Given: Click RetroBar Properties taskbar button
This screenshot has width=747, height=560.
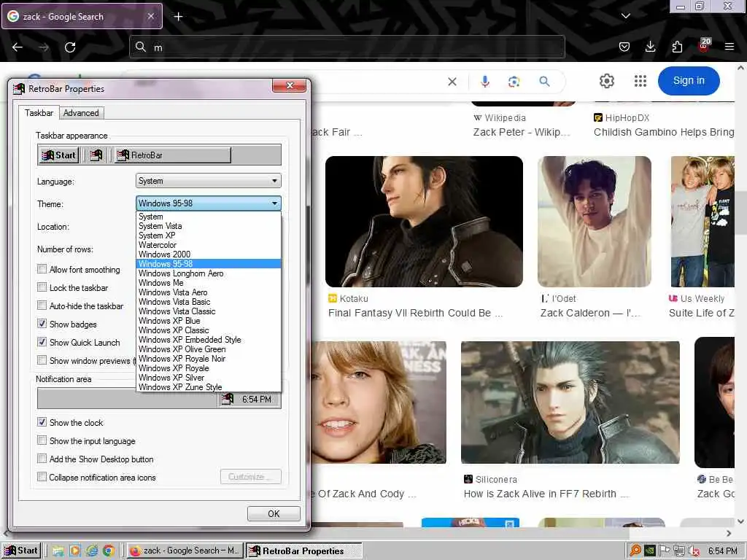Looking at the screenshot, I should (x=303, y=551).
